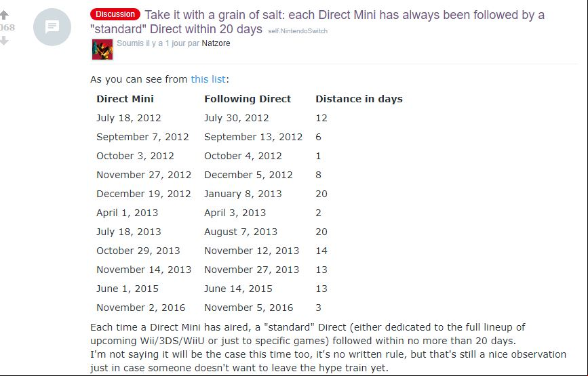Image resolution: width=588 pixels, height=376 pixels.
Task: Click the red Discussion flair tag
Action: click(115, 14)
